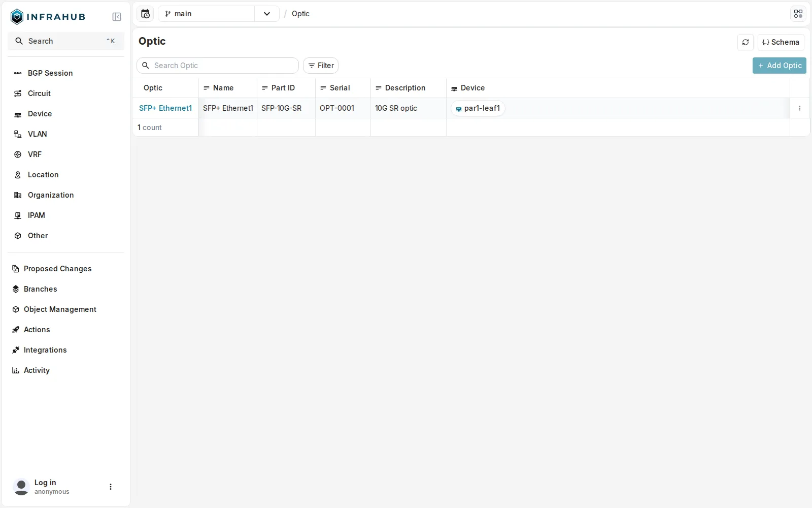Expand the main branch selector dropdown

(267, 14)
